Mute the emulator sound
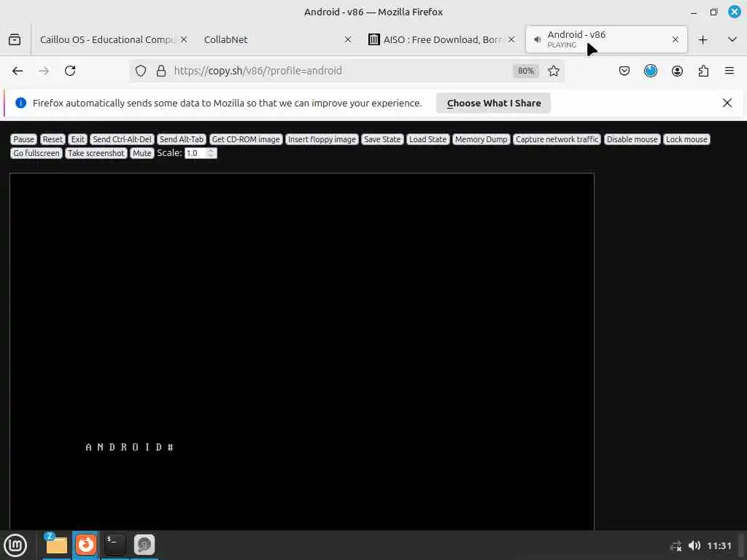Screen dimensions: 747x560 click(x=142, y=153)
